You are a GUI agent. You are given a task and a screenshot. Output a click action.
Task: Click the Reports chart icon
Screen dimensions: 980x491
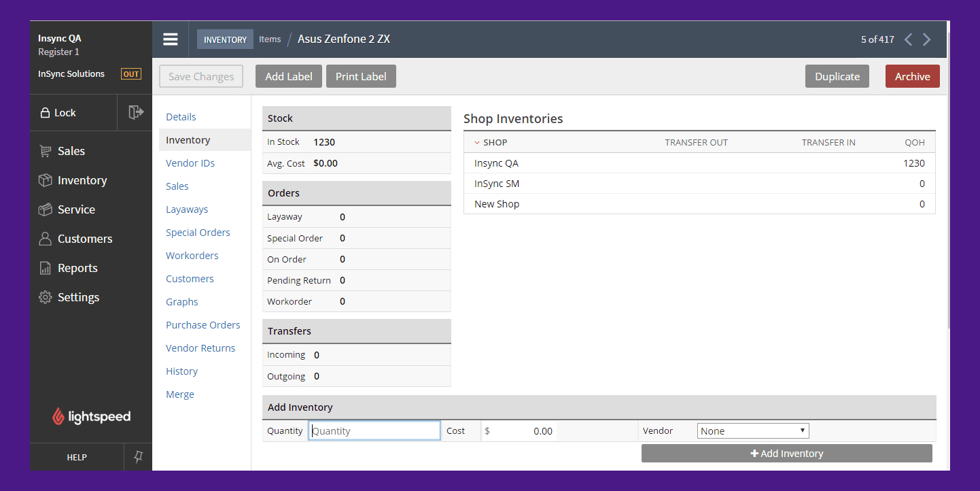click(46, 268)
